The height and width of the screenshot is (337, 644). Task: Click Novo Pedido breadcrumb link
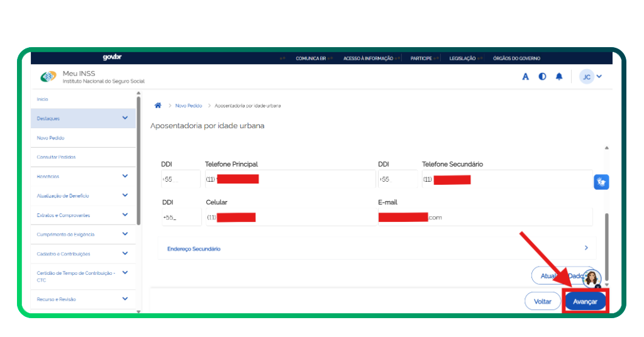188,106
